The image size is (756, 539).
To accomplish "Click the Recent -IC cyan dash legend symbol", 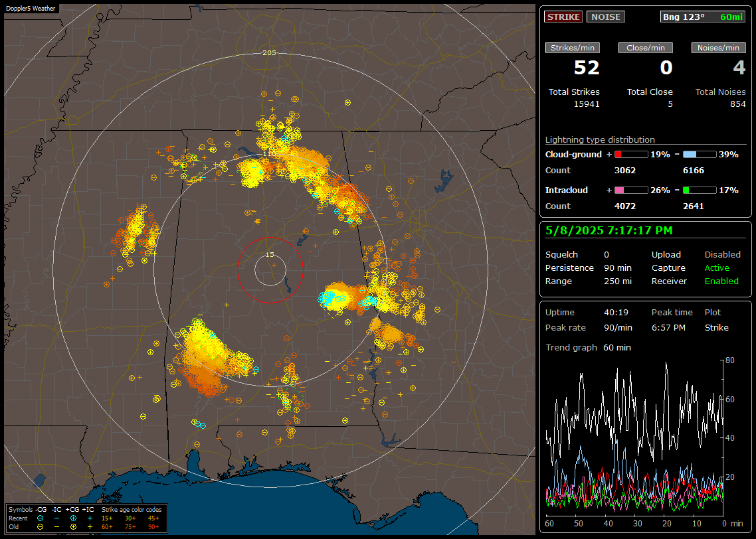I will tap(56, 518).
